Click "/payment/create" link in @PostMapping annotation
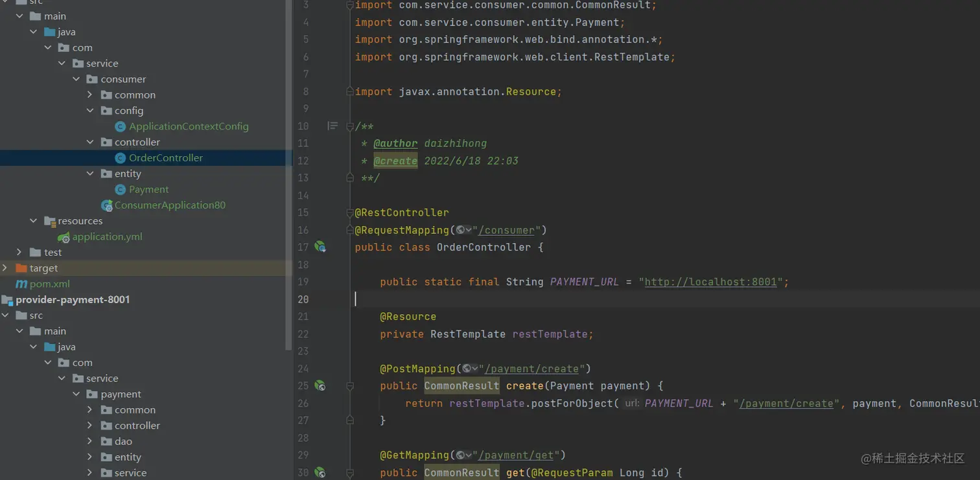This screenshot has height=480, width=980. pyautogui.click(x=531, y=369)
